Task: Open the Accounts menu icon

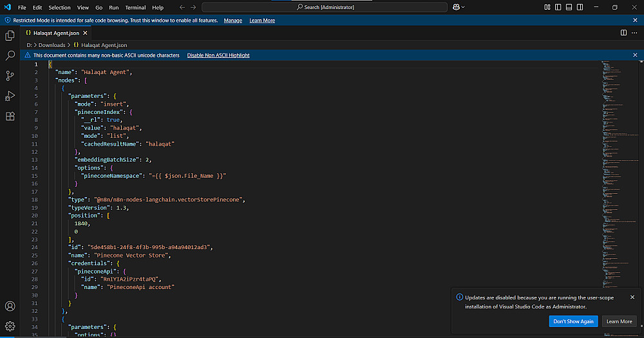Action: pyautogui.click(x=10, y=306)
